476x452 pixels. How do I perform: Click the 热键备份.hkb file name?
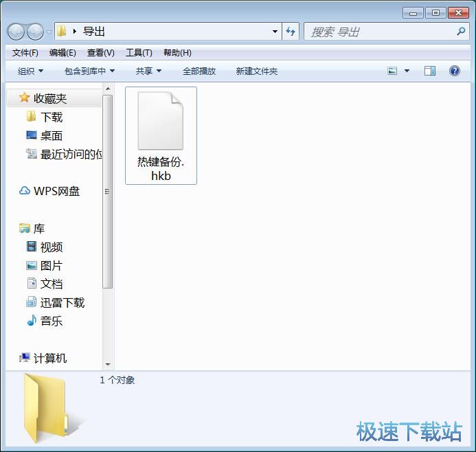pyautogui.click(x=161, y=169)
